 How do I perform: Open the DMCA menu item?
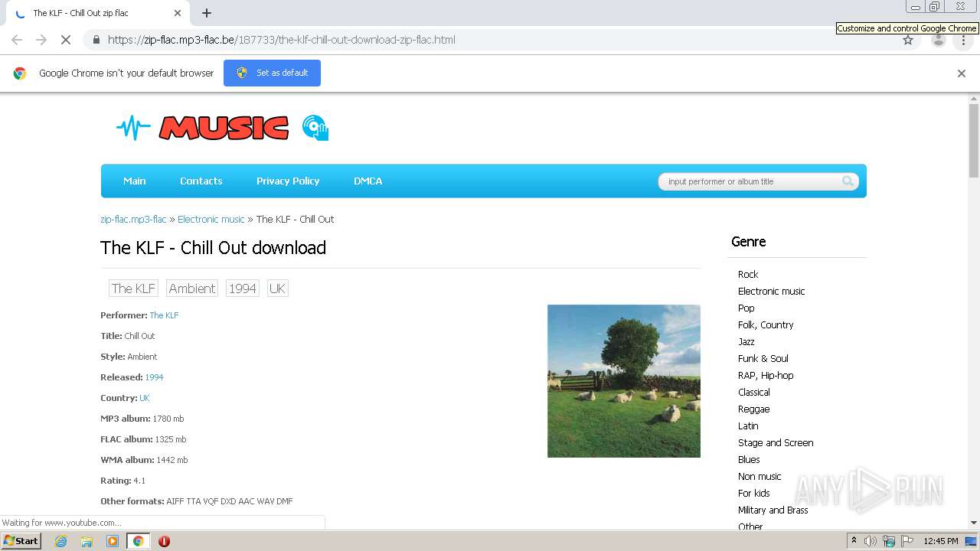(368, 181)
